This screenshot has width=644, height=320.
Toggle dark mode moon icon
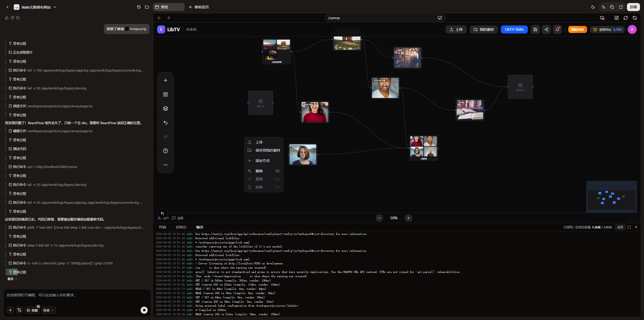click(x=593, y=7)
